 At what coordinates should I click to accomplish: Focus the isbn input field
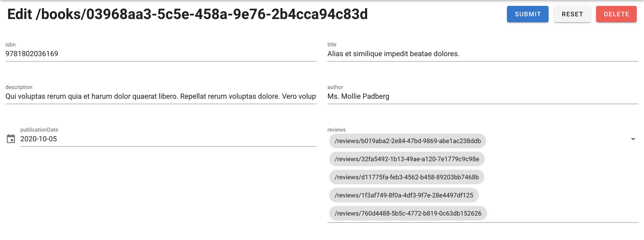pyautogui.click(x=161, y=54)
